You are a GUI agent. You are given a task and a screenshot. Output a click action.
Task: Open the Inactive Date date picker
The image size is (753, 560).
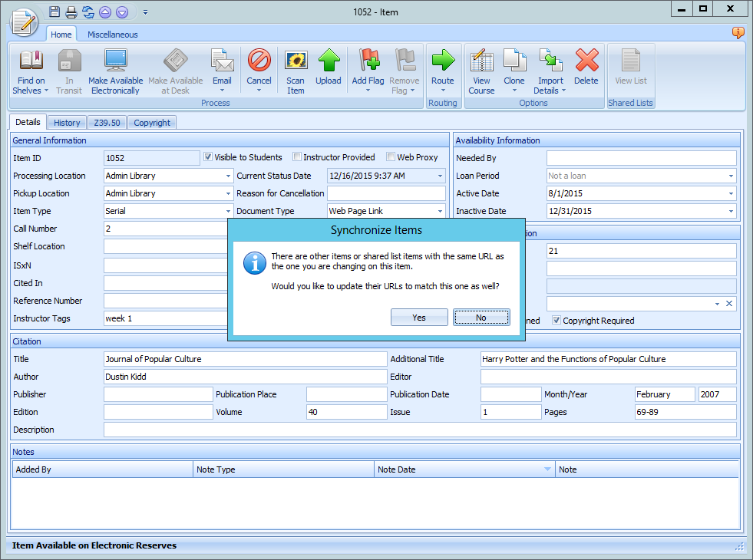730,211
